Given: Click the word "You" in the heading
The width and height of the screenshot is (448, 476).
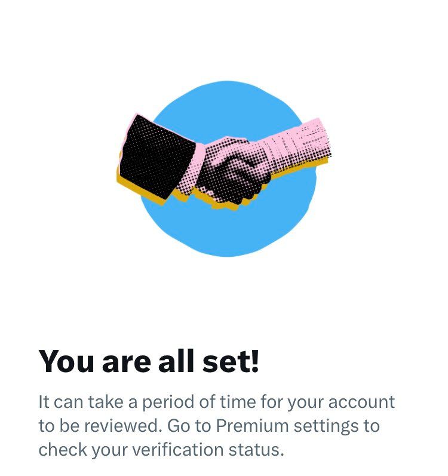Looking at the screenshot, I should [65, 361].
